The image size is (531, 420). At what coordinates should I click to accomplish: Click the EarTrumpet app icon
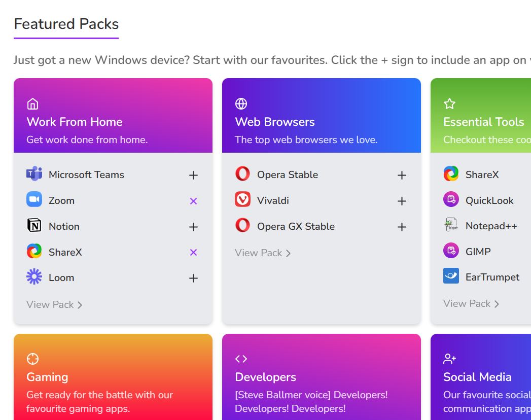(451, 276)
